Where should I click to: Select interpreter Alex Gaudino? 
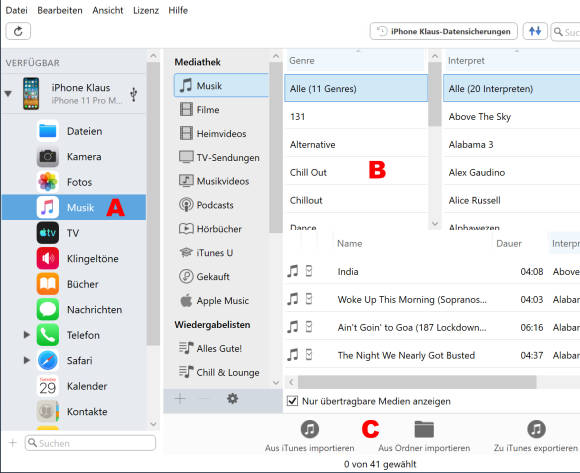[x=511, y=172]
